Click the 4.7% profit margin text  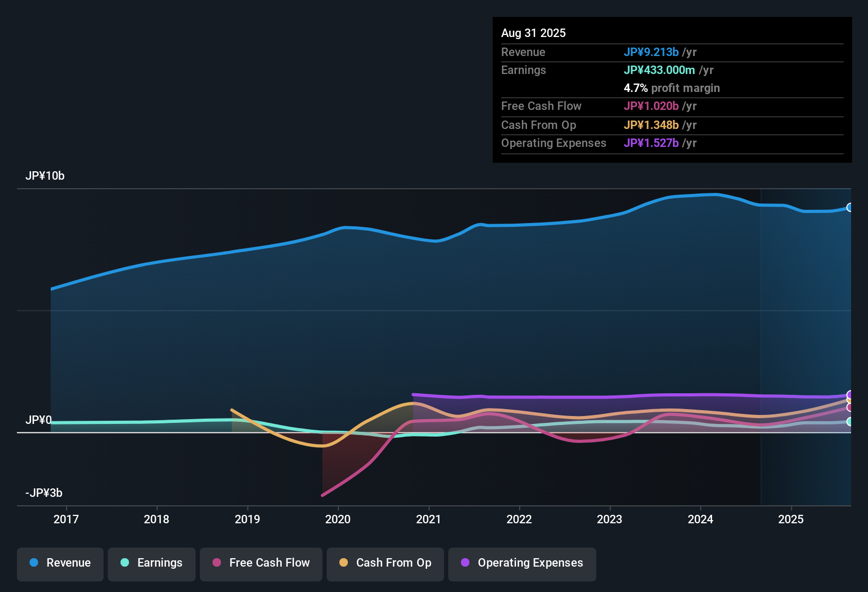click(672, 88)
